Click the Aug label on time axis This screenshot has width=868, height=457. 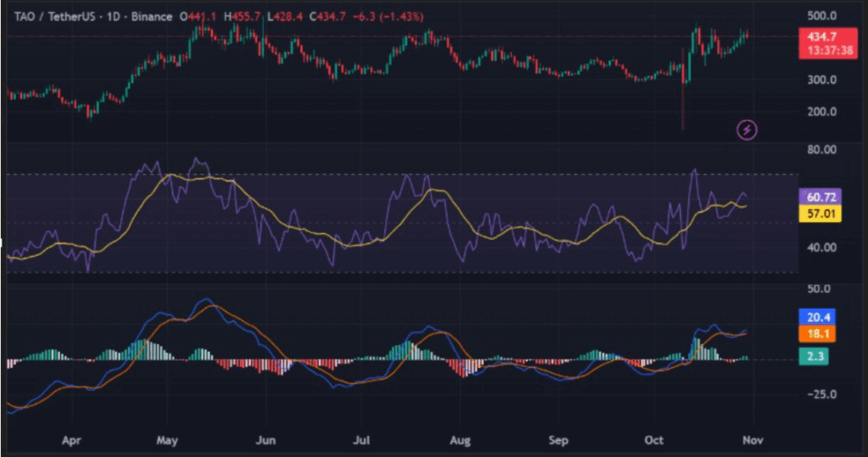(459, 441)
